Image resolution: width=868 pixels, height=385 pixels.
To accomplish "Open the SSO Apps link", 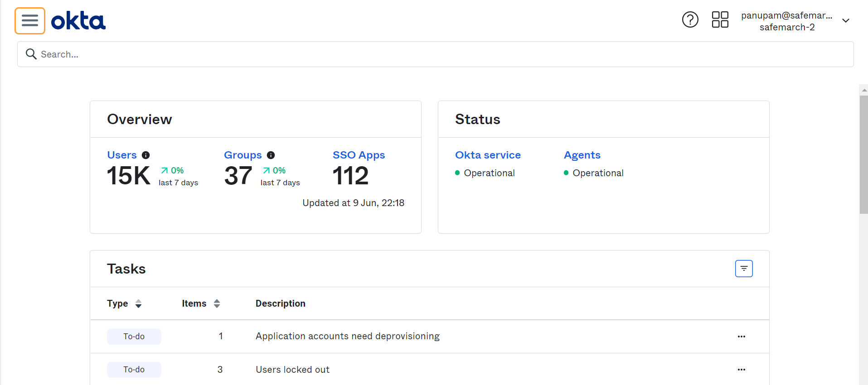I will pos(359,155).
